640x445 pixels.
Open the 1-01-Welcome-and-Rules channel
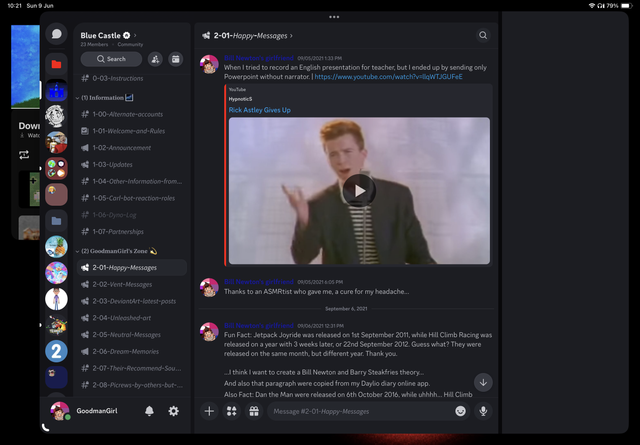point(131,131)
